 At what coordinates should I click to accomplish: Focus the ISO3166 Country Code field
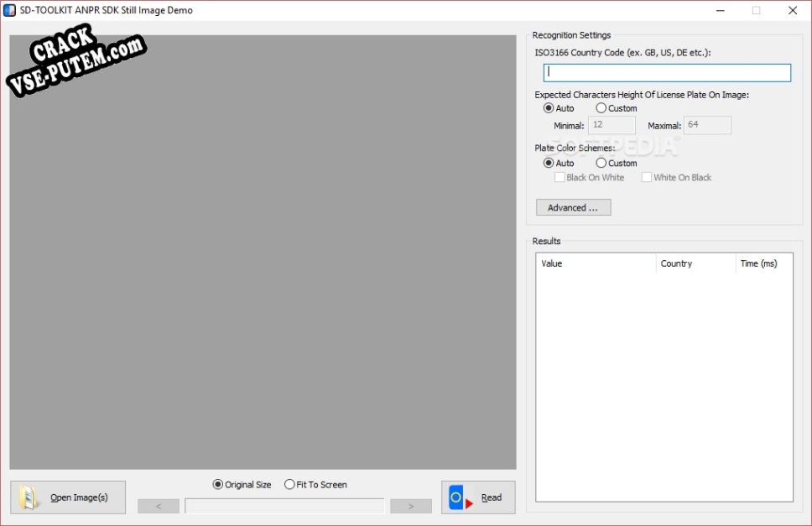[x=667, y=72]
